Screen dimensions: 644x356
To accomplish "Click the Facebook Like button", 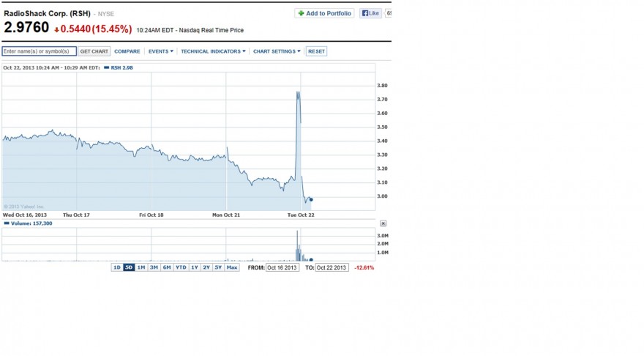I will click(x=370, y=13).
